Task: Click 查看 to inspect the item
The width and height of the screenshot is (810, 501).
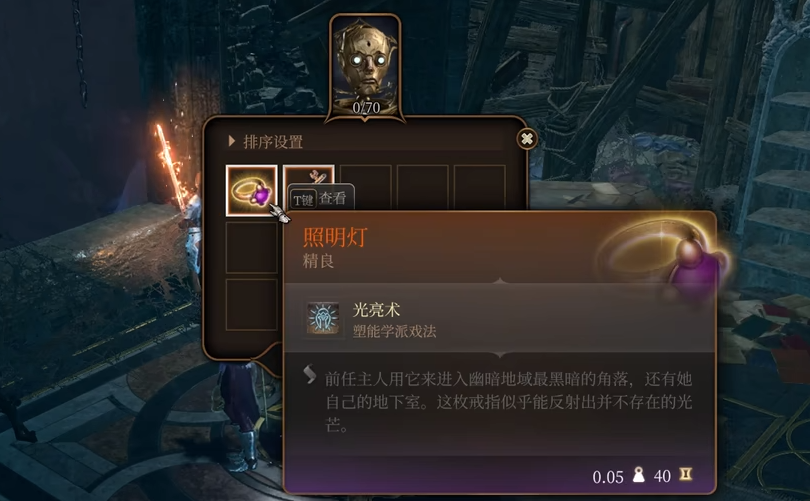Action: [x=332, y=198]
